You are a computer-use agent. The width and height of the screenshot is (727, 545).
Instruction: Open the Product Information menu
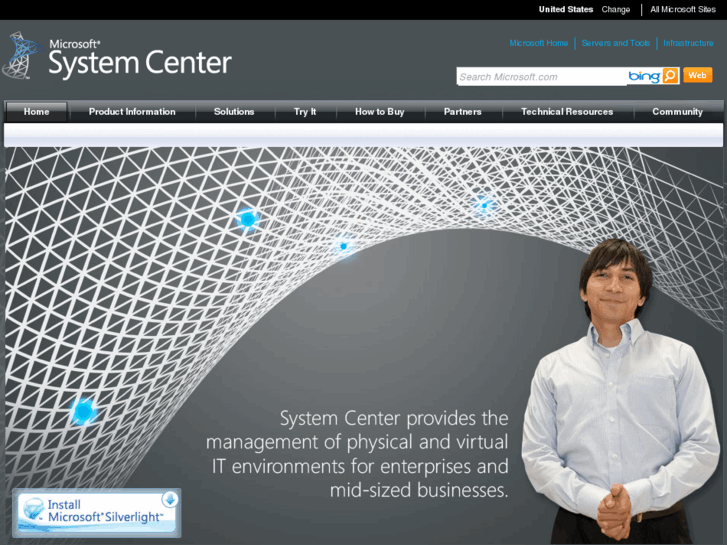(132, 112)
